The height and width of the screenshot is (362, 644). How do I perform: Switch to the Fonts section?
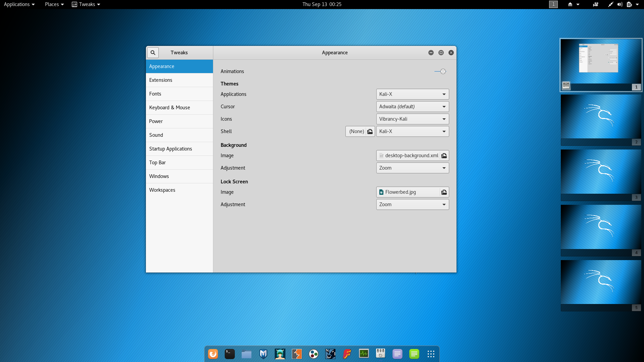[155, 94]
